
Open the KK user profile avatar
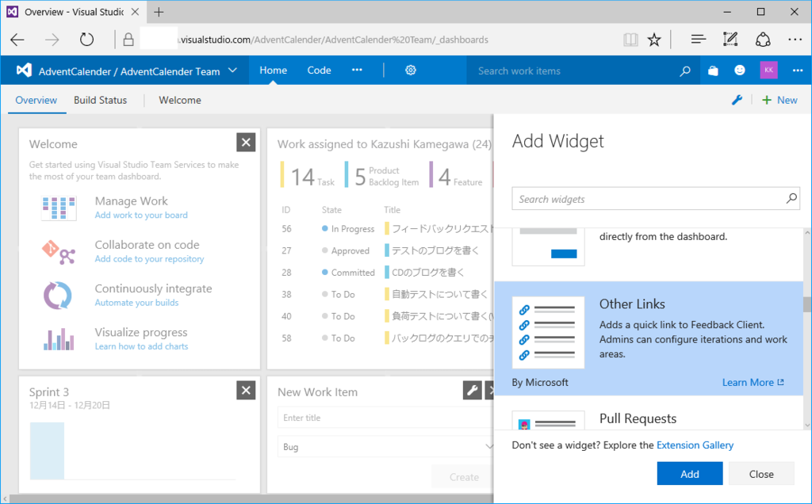(x=768, y=70)
